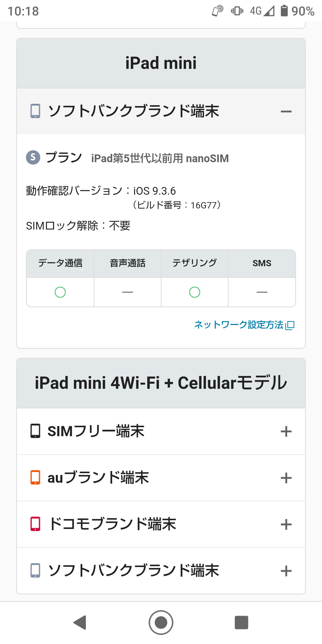
Task: Tap the Android back navigation button
Action: pyautogui.click(x=80, y=623)
